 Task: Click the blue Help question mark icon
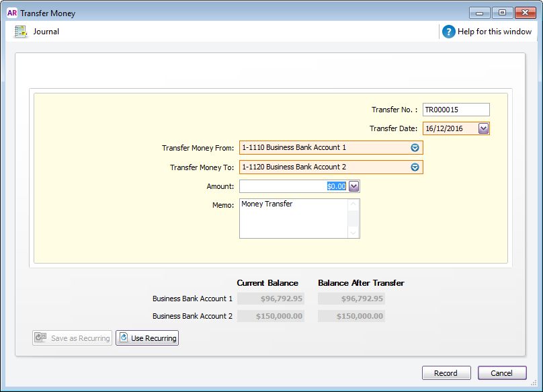tap(448, 32)
